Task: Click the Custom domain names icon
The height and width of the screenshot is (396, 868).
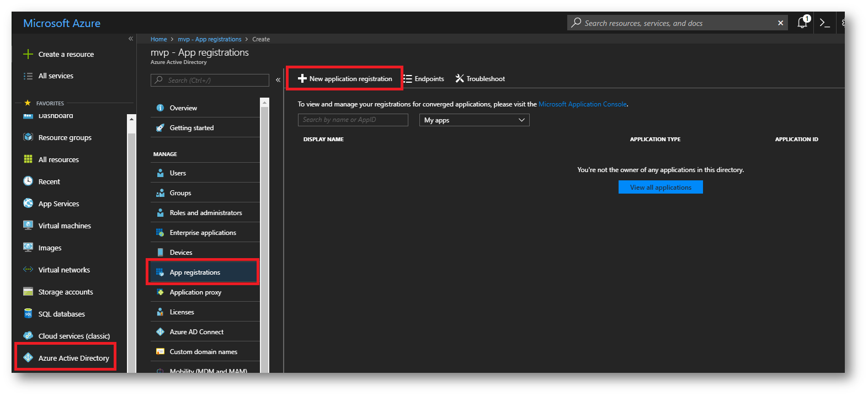Action: (160, 352)
